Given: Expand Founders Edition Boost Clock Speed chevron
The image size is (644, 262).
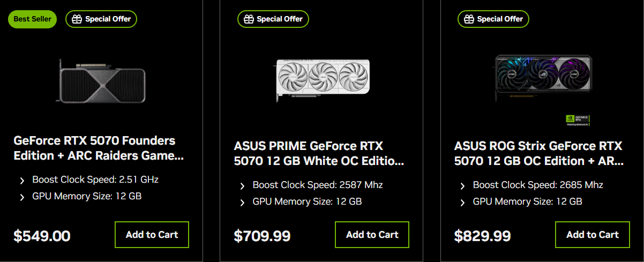Looking at the screenshot, I should click(22, 180).
